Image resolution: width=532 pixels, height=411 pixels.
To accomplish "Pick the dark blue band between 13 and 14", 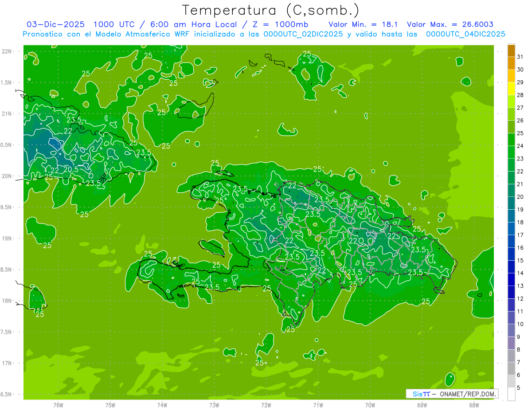I will tap(511, 279).
